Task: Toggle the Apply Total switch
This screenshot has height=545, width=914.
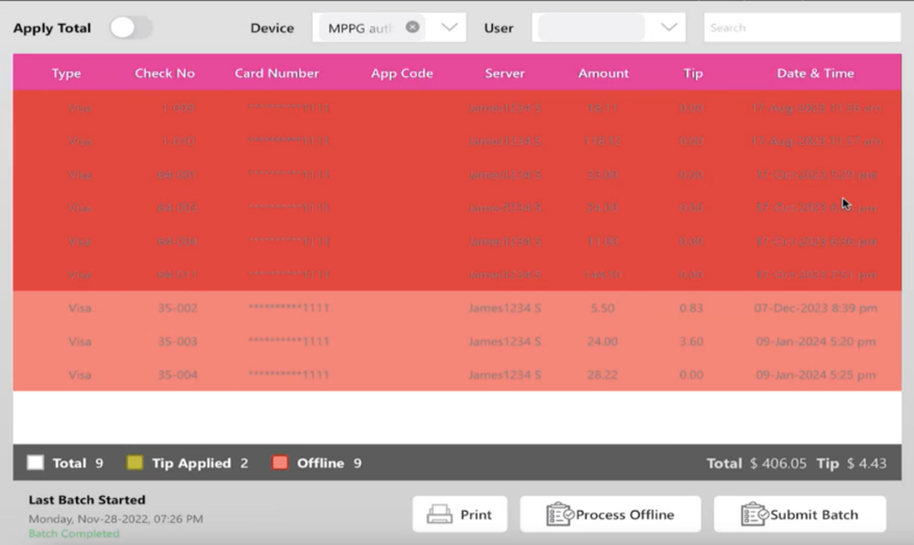Action: pyautogui.click(x=130, y=27)
